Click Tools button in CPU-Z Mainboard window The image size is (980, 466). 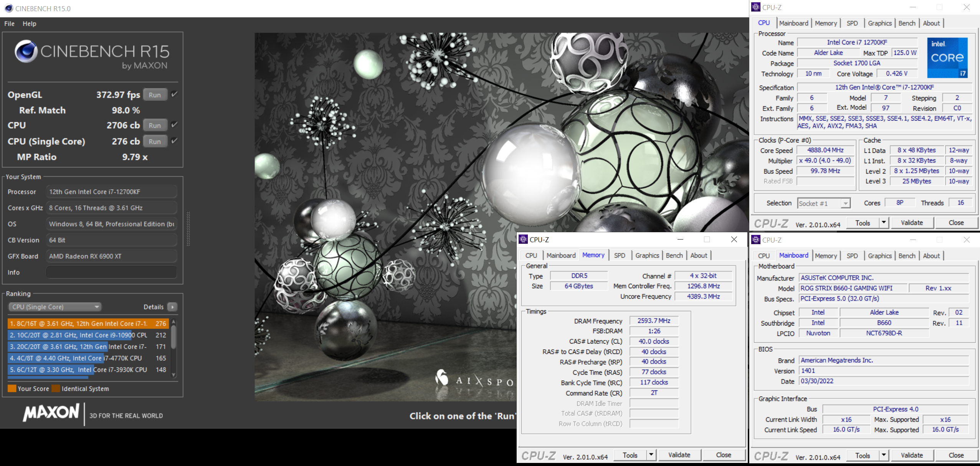[x=863, y=455]
